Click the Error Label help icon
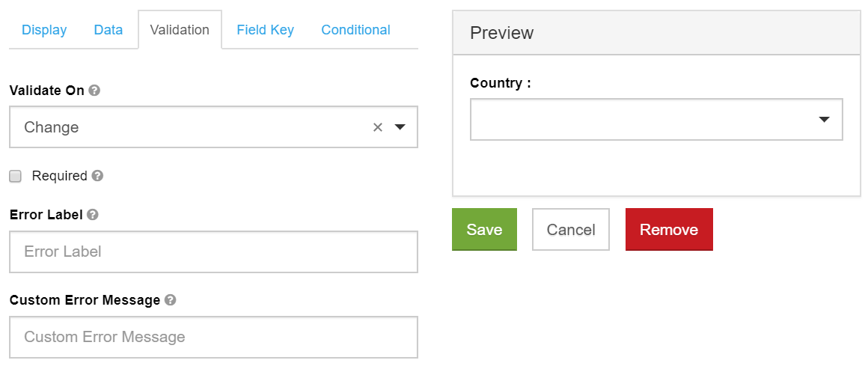Screen dimensions: 868x381 [93, 215]
